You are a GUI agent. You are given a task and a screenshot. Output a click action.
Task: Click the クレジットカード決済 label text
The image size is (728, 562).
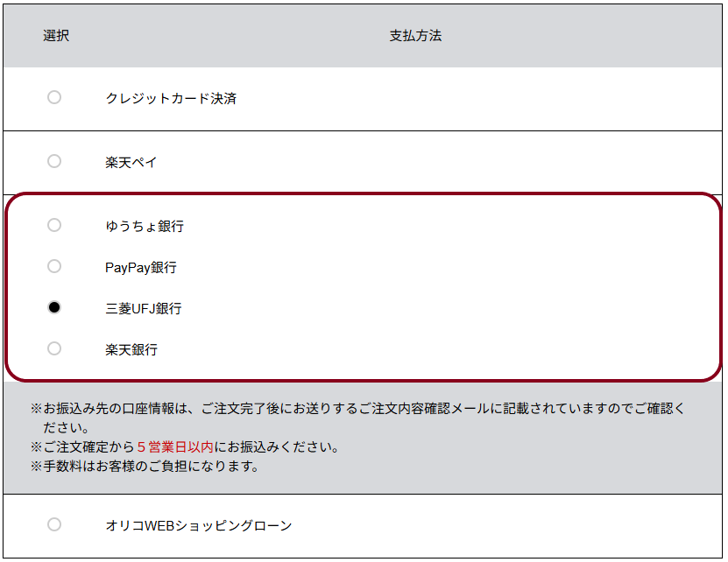coord(171,98)
